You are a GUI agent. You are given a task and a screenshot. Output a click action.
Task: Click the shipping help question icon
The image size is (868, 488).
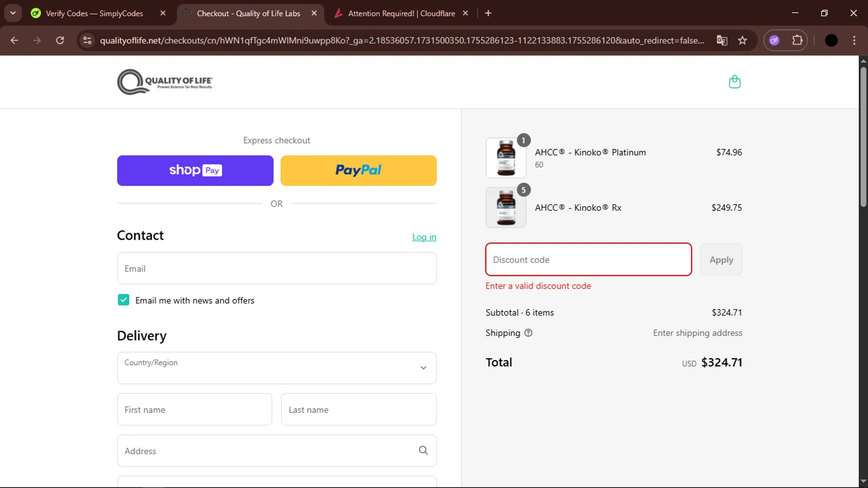528,333
